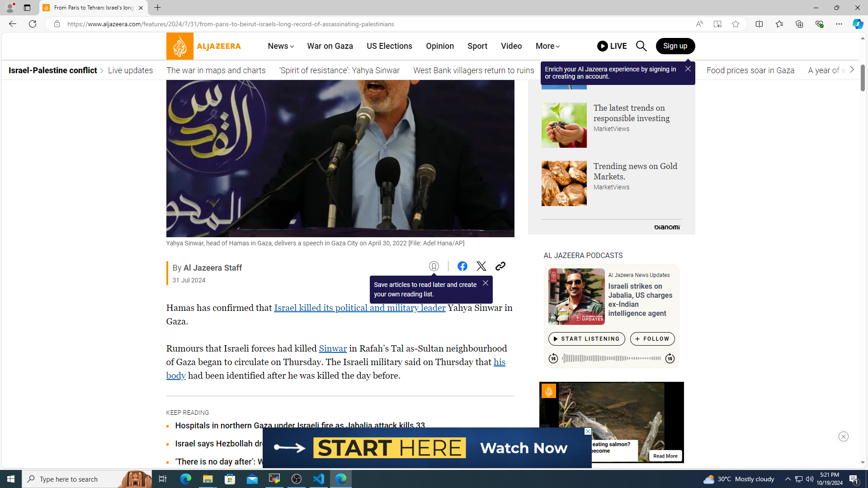Open Opinion section
Image resolution: width=868 pixels, height=488 pixels.
[440, 46]
